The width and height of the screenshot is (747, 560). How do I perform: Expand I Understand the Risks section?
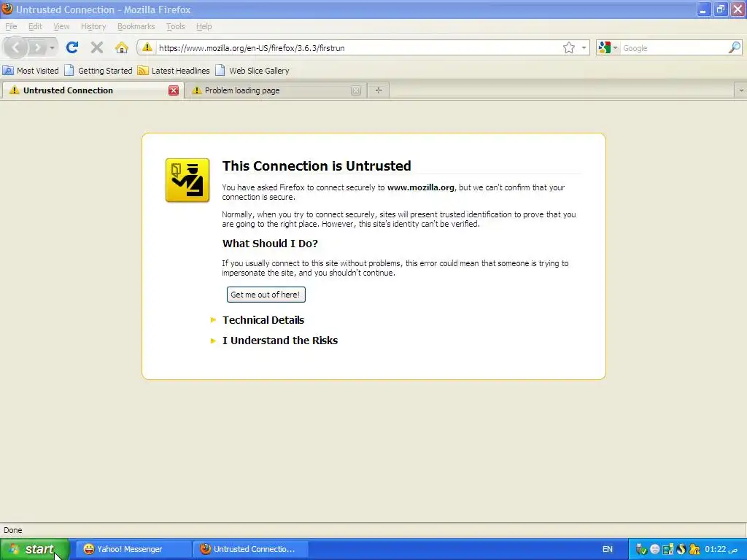[279, 341]
